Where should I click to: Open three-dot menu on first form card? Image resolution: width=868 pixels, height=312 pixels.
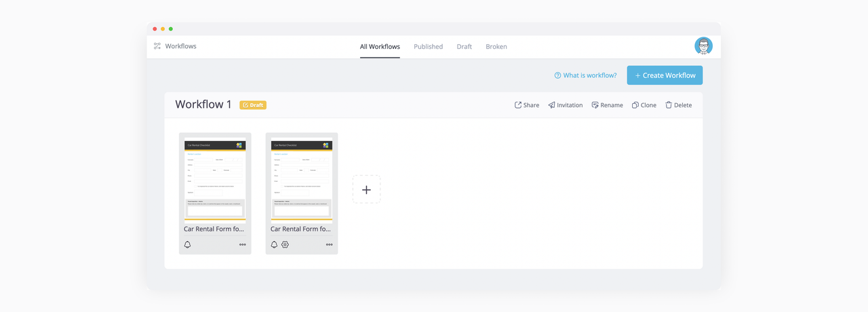coord(243,245)
